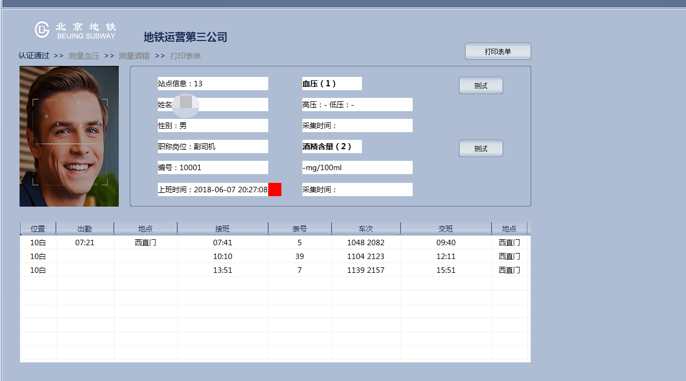Click the -mg/100ml field

[357, 168]
